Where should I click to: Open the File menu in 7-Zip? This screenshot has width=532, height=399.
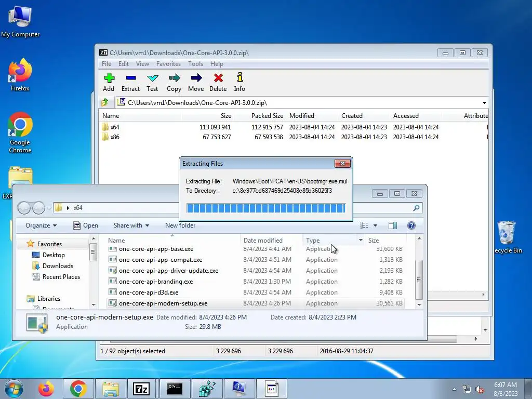click(106, 64)
